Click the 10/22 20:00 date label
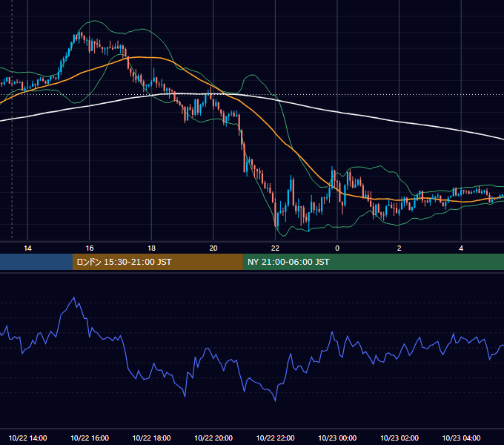The width and height of the screenshot is (504, 445). tap(213, 438)
